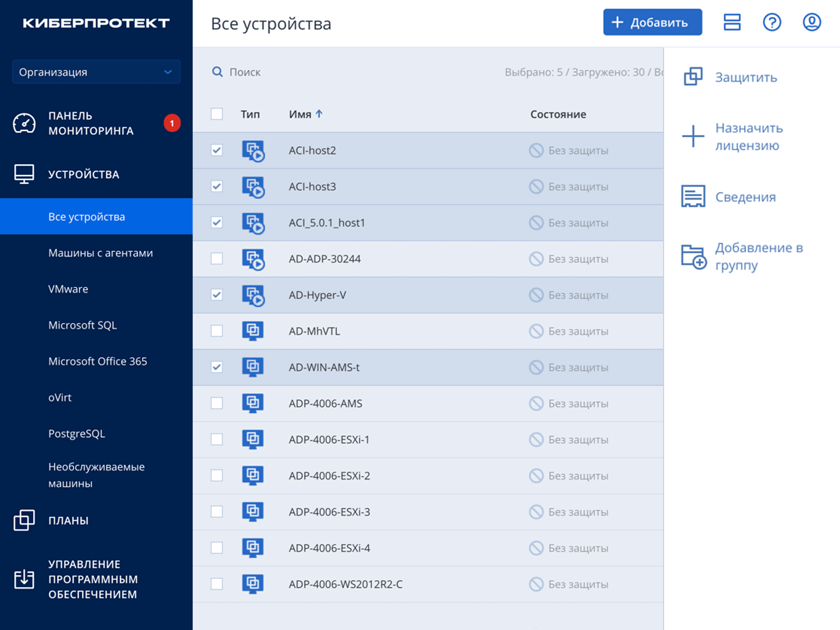Click the Добавить button

click(x=652, y=23)
